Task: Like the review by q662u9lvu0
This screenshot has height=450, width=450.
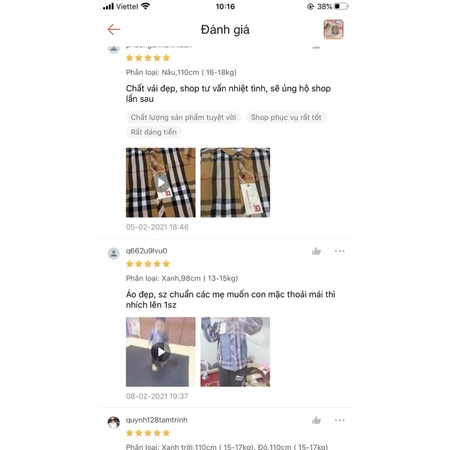Action: pyautogui.click(x=316, y=251)
